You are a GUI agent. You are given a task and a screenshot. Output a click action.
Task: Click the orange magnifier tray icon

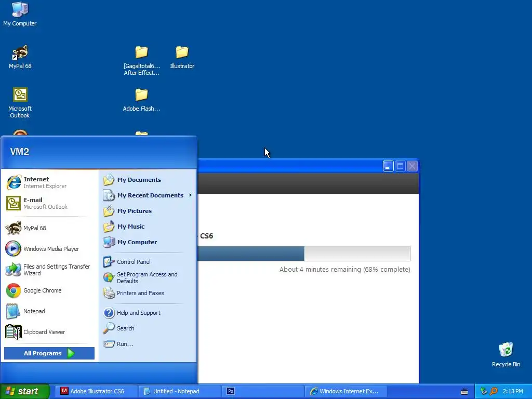coord(494,391)
